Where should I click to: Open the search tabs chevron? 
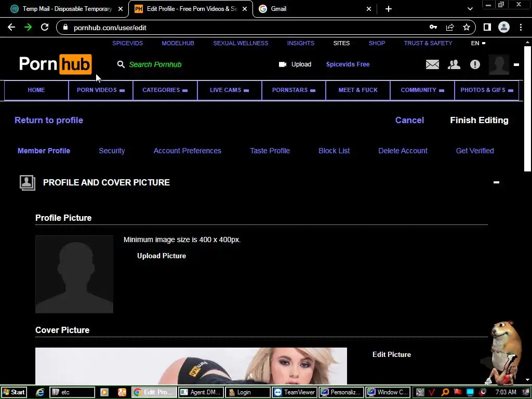[x=470, y=9]
